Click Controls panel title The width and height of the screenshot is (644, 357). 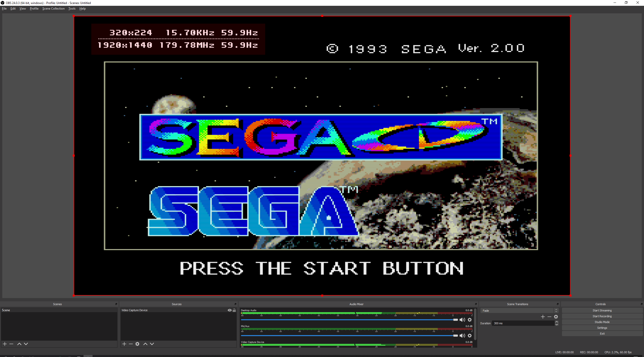tap(600, 304)
